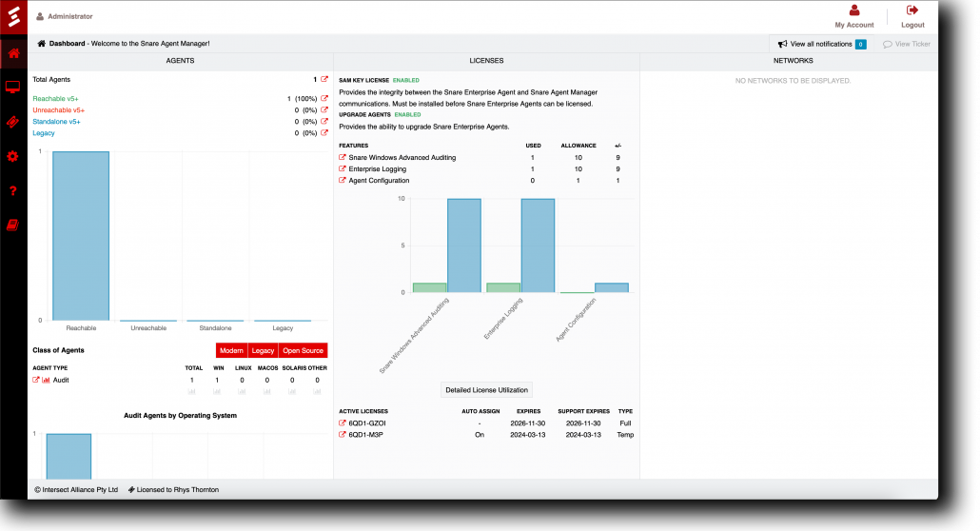Screen dimensions: 980x531
Task: Open the book documentation sidebar icon
Action: 12,226
